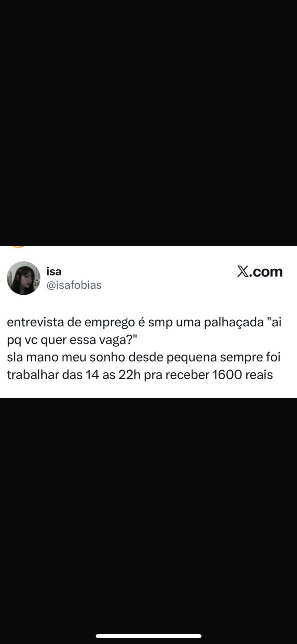297x644 pixels.
Task: Tap the word sonho in third line
Action: click(x=108, y=357)
